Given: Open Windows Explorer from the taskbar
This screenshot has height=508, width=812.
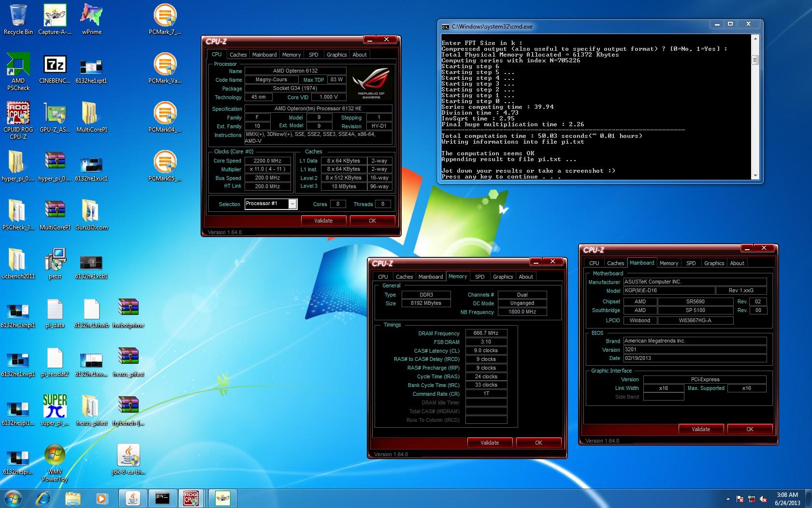Looking at the screenshot, I should click(72, 498).
